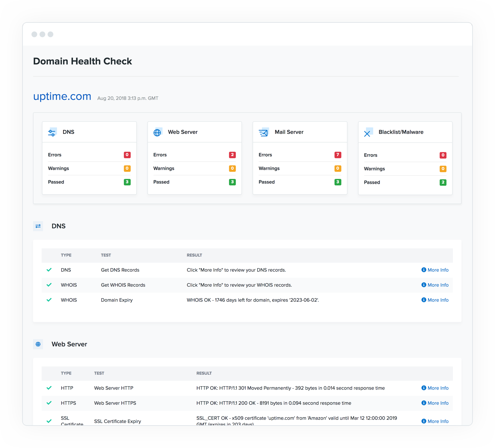
Task: Open More Info for SSL Certificate Expiry
Action: point(435,421)
